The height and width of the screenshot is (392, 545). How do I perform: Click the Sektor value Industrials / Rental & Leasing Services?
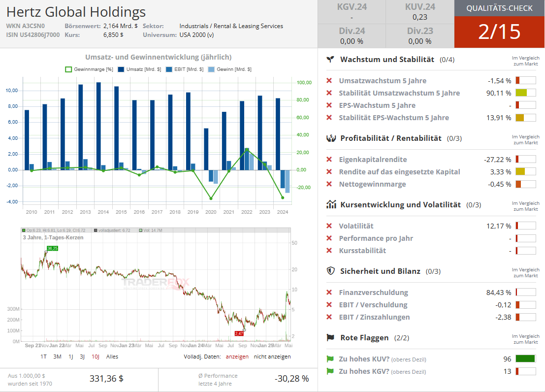[231, 26]
